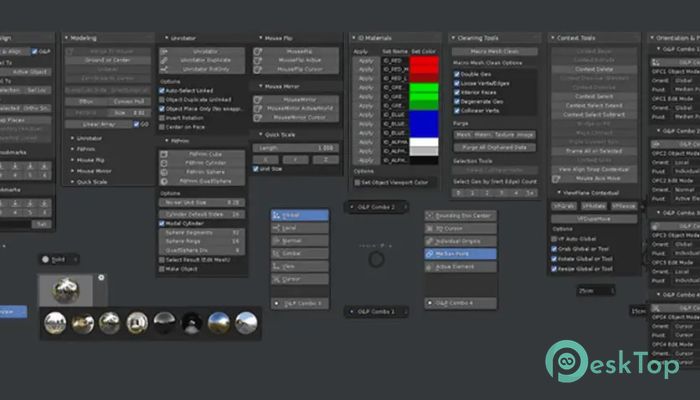Click the Solid shading sphere icon
This screenshot has width=700, height=400.
tap(46, 259)
